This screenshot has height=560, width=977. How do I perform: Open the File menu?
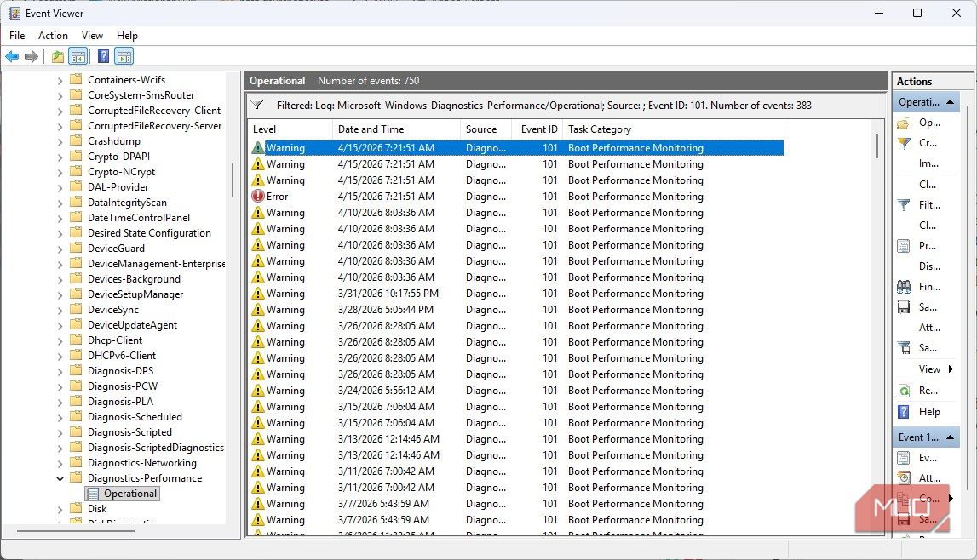pyautogui.click(x=17, y=36)
